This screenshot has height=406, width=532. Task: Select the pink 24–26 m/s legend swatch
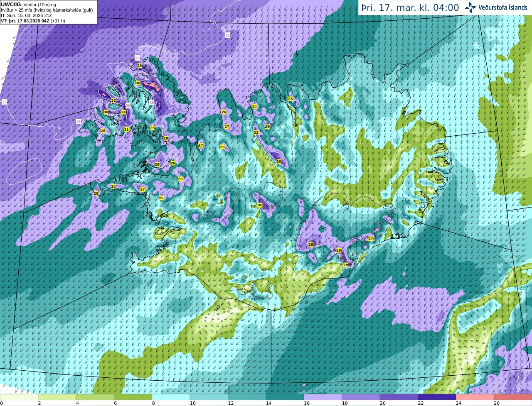click(x=475, y=397)
